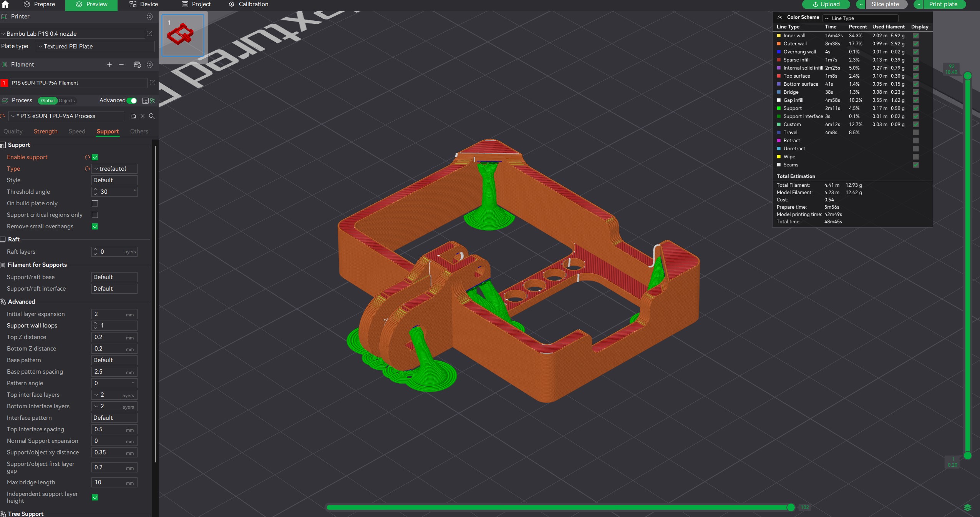Hide Inner wall lines in preview
Viewport: 980px width, 517px height.
[916, 36]
